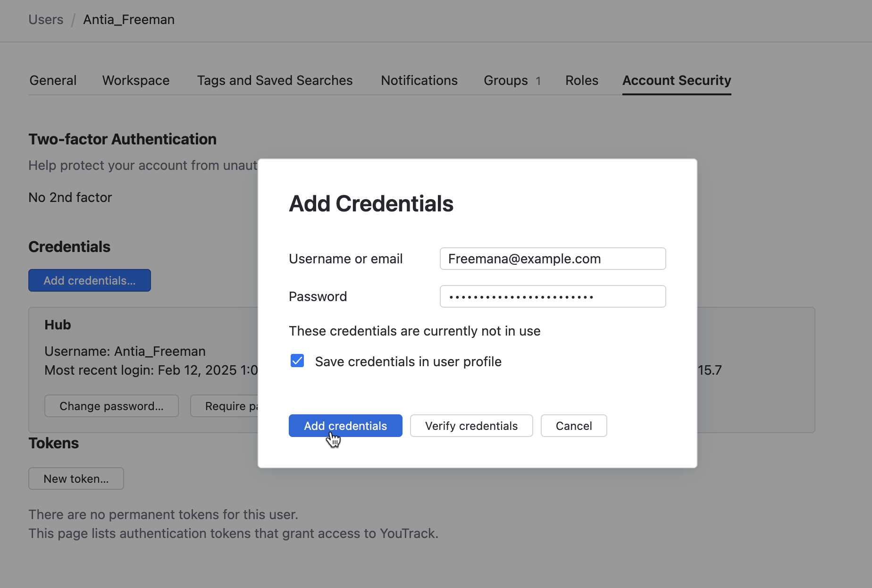Open the Change password dialog
Viewport: 872px width, 588px height.
click(111, 405)
